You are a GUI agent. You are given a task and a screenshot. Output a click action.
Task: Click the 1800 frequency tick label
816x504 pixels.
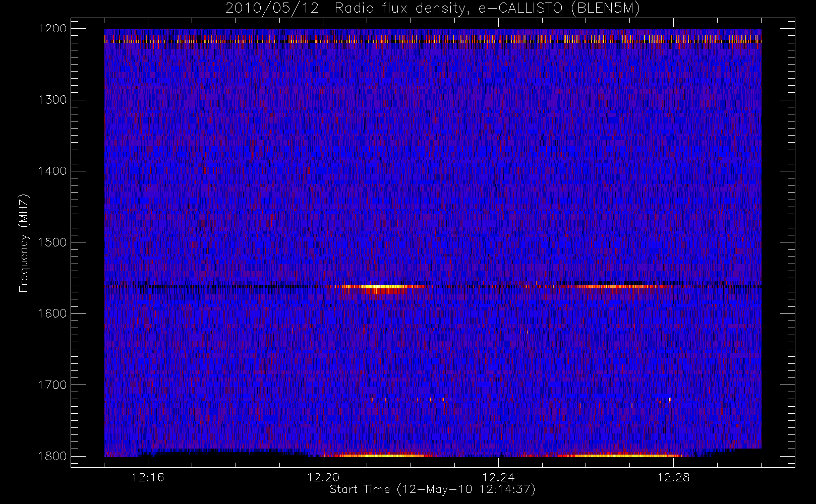[52, 456]
